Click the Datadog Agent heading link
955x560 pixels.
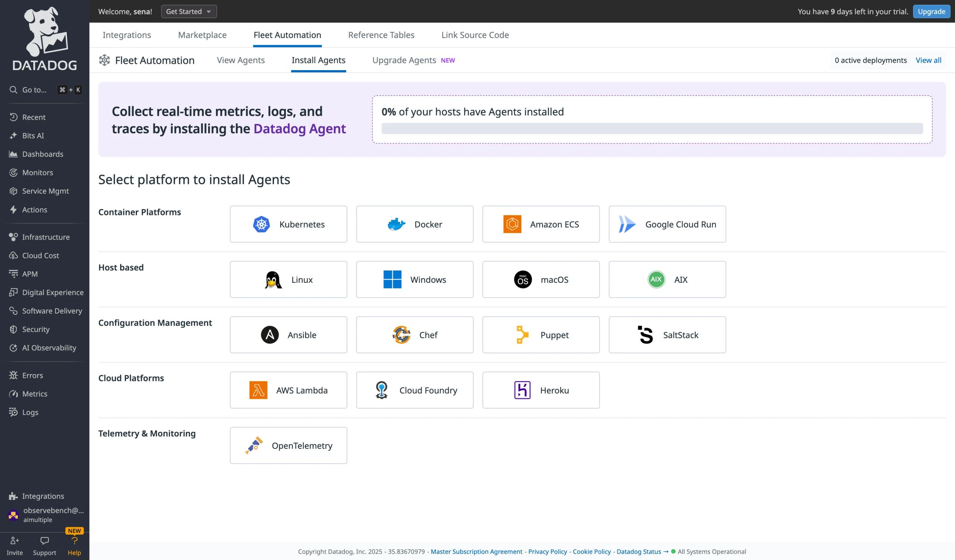(300, 129)
